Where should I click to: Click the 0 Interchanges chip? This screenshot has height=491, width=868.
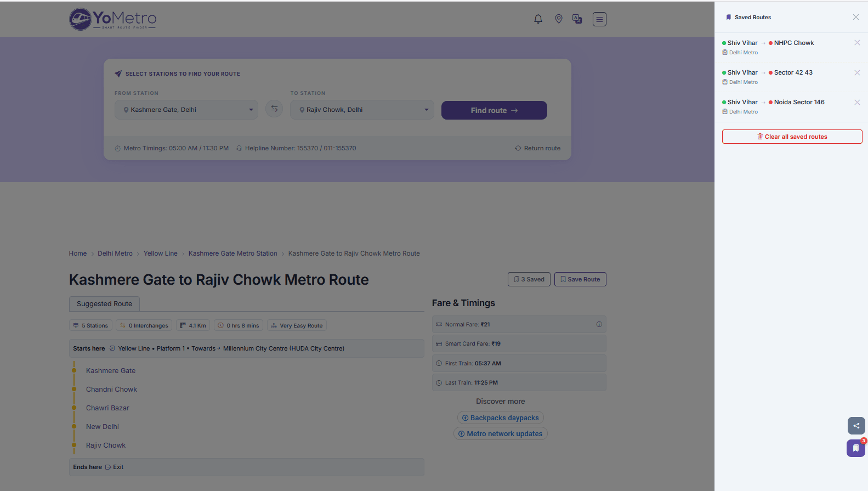pyautogui.click(x=144, y=325)
